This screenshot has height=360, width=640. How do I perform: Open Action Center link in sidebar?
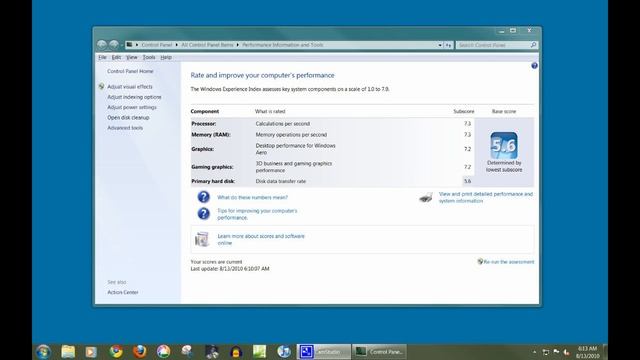[123, 292]
